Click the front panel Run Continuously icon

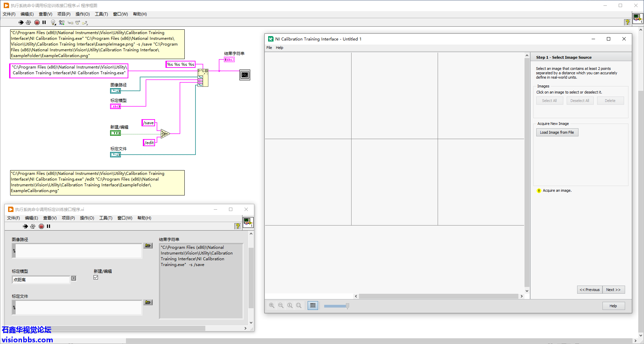[x=33, y=227]
